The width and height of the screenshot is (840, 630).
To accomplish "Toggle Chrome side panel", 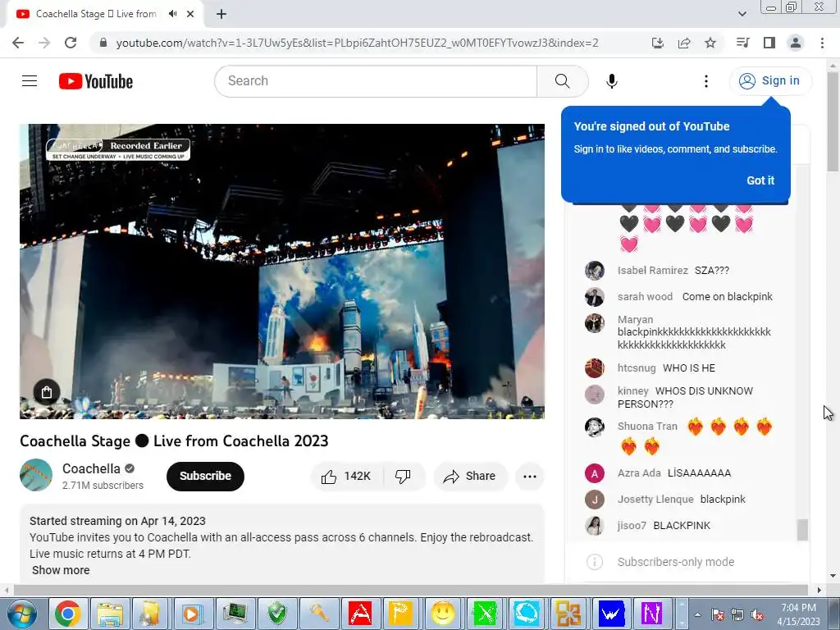I will click(769, 43).
